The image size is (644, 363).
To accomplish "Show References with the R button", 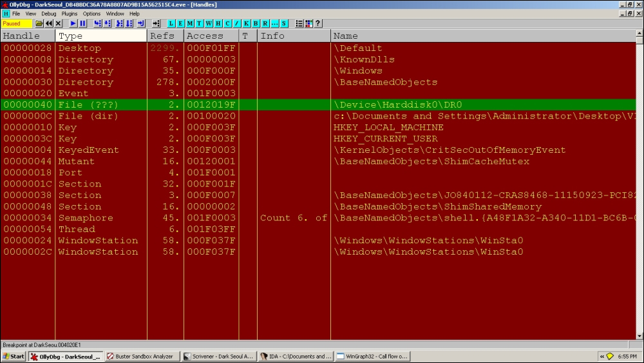I will (265, 23).
